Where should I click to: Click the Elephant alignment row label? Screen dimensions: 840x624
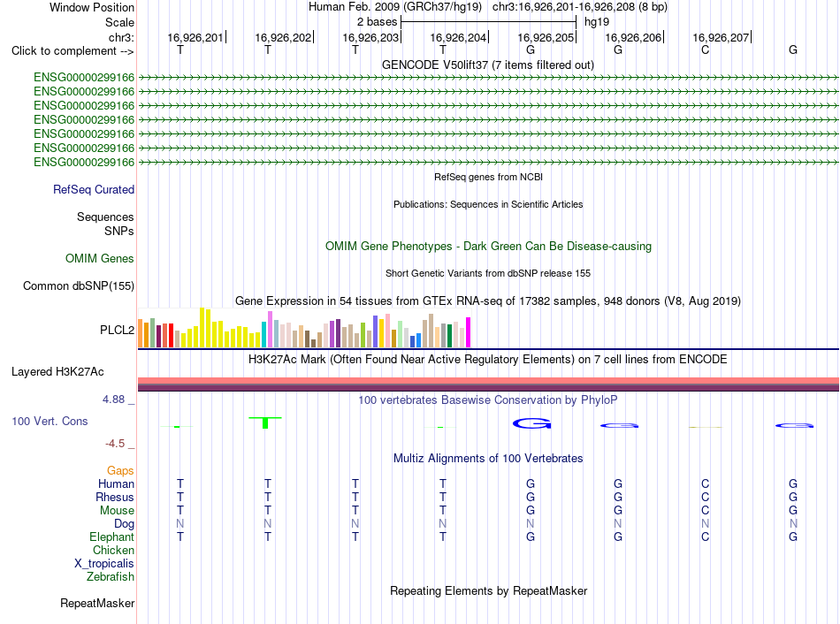point(111,536)
